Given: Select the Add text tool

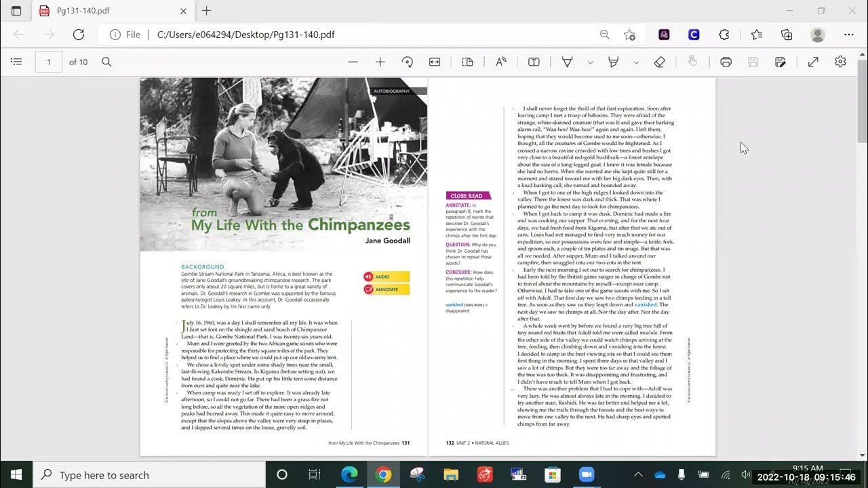Looking at the screenshot, I should [534, 62].
